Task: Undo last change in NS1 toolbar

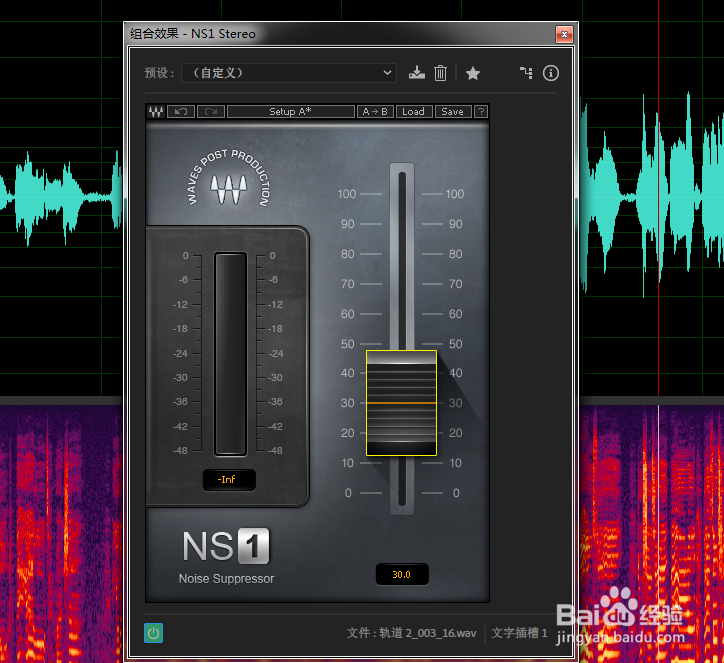Action: click(x=181, y=112)
